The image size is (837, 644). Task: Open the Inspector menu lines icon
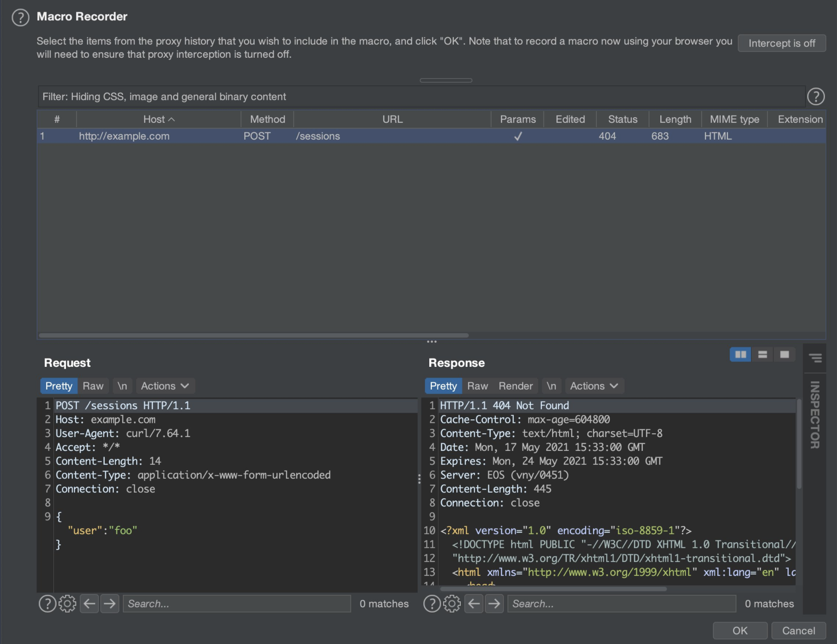tap(815, 358)
